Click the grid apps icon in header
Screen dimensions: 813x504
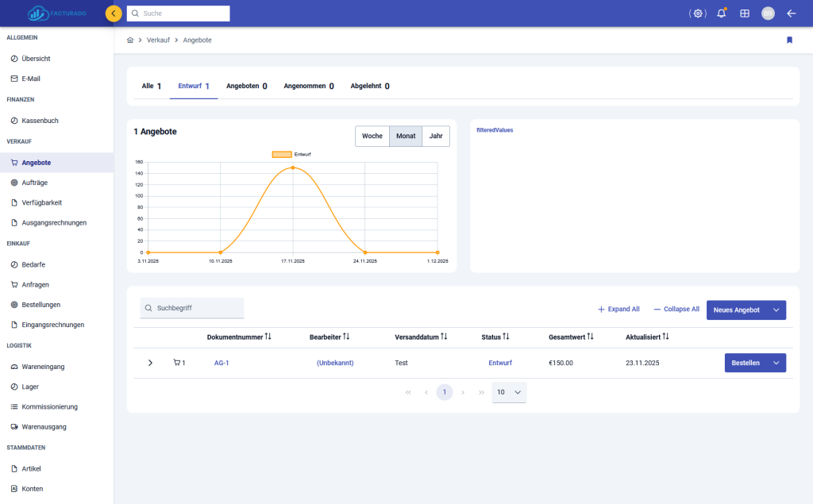coord(745,13)
